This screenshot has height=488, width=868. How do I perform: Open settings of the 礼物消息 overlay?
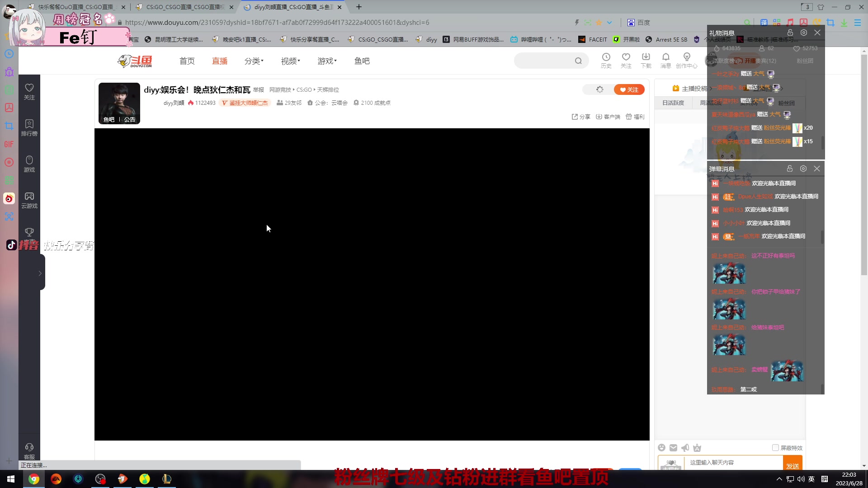coord(803,33)
